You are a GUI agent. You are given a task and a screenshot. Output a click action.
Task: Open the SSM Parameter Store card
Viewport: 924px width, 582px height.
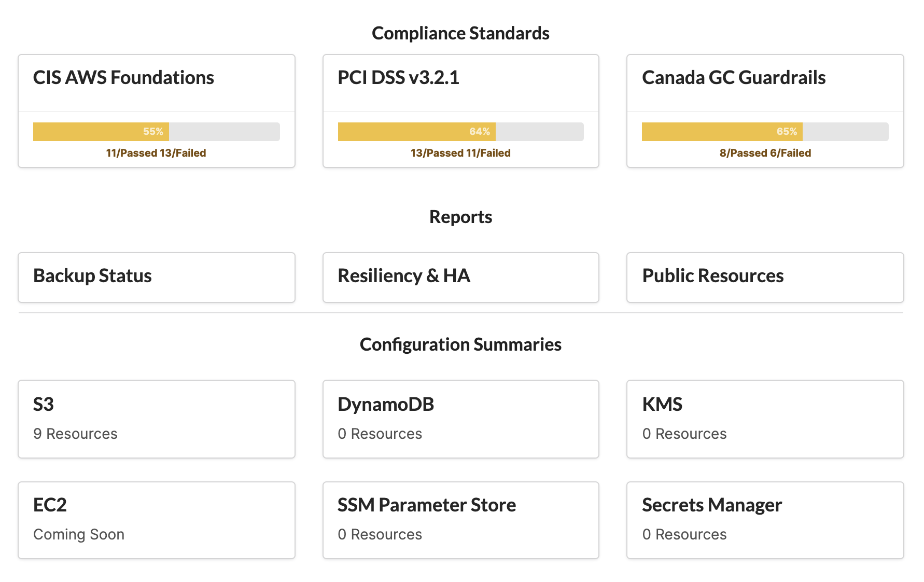tap(461, 520)
